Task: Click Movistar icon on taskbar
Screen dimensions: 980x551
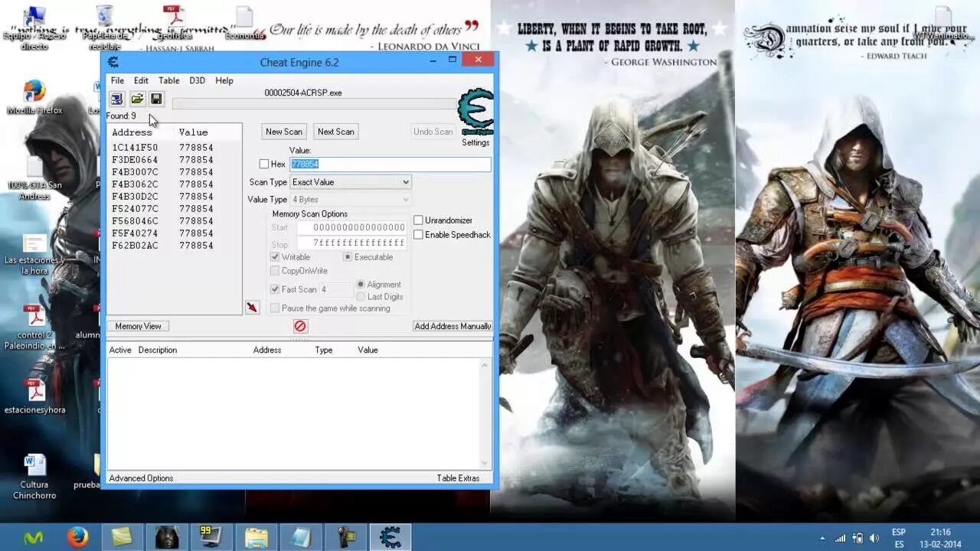Action: click(x=33, y=537)
